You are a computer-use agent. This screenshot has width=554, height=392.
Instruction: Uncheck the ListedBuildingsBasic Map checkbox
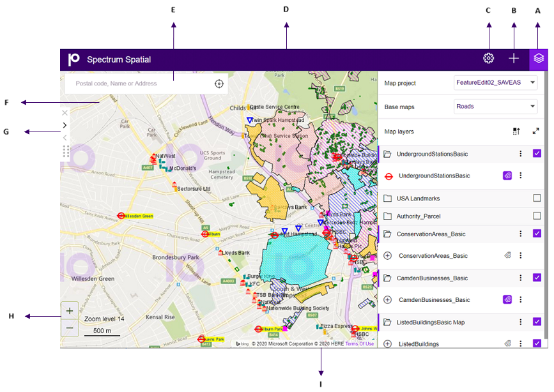537,322
